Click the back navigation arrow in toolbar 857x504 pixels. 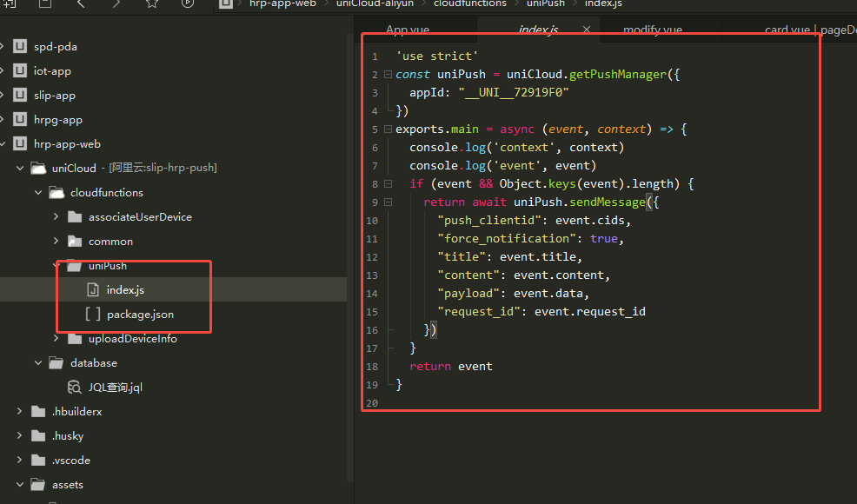pyautogui.click(x=81, y=3)
